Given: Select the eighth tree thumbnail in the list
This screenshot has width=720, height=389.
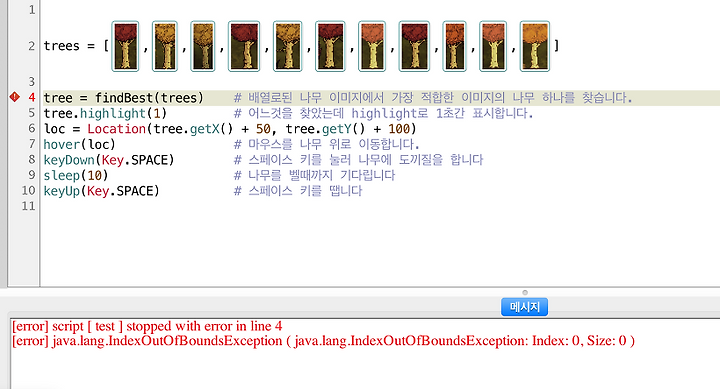Looking at the screenshot, I should [x=414, y=46].
